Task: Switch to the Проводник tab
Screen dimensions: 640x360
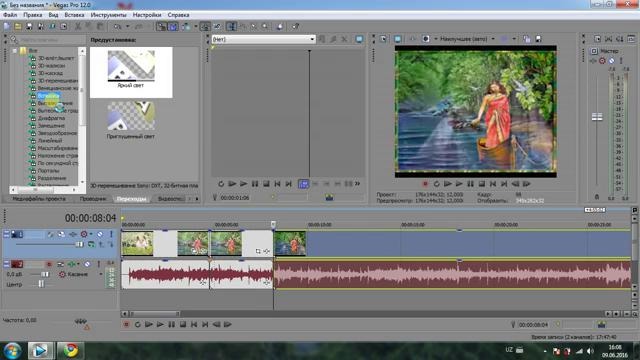Action: (93, 199)
